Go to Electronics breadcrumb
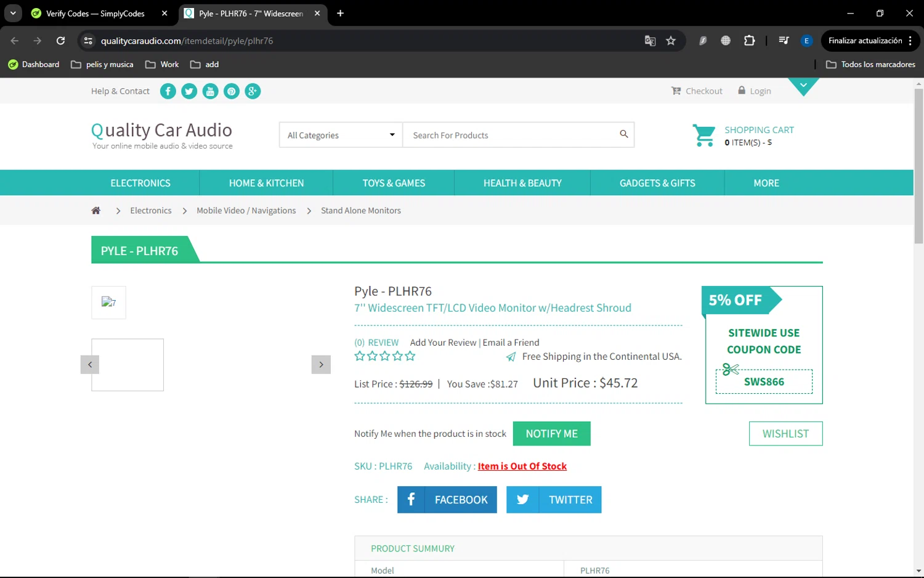Image resolution: width=924 pixels, height=578 pixels. pyautogui.click(x=151, y=211)
